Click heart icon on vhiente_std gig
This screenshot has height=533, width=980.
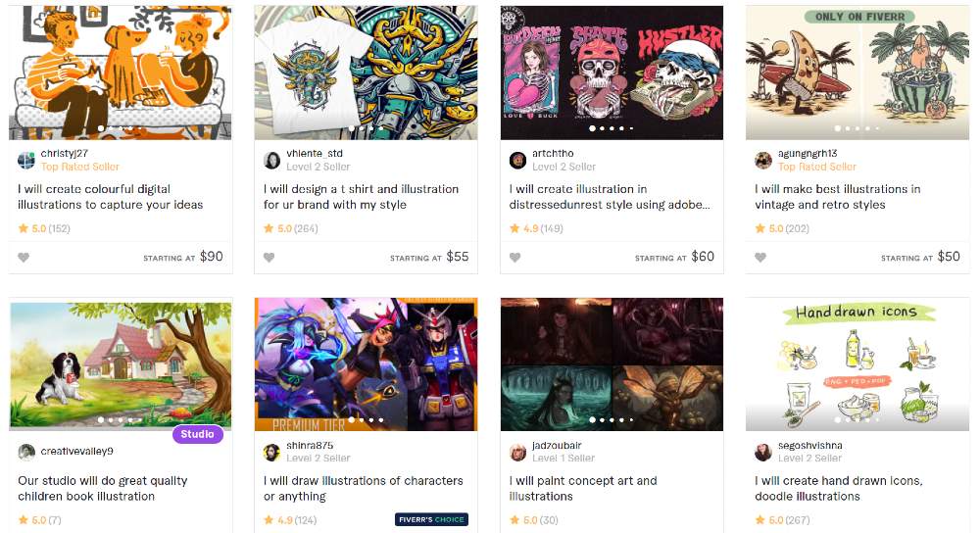point(269,258)
